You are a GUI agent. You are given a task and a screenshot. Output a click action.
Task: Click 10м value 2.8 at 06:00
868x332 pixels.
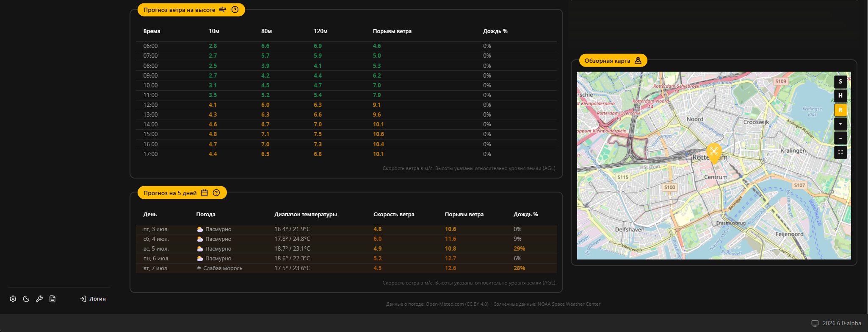click(x=213, y=46)
